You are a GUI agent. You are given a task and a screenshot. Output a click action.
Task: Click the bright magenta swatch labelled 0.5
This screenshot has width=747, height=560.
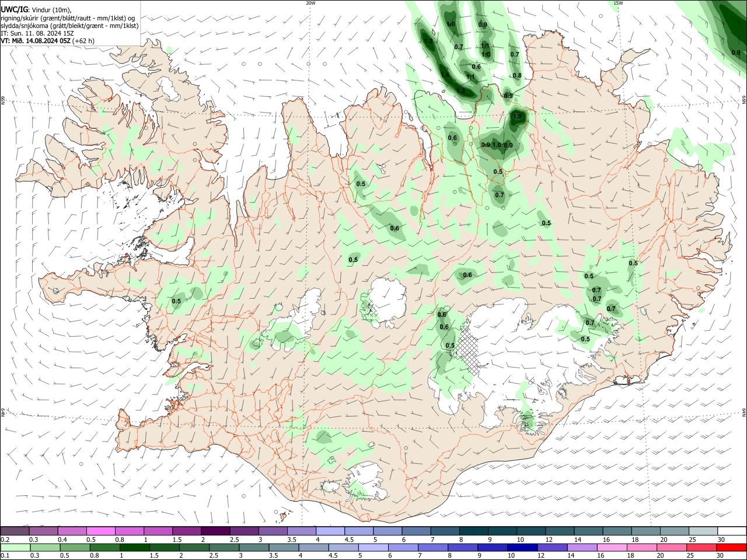(x=101, y=531)
